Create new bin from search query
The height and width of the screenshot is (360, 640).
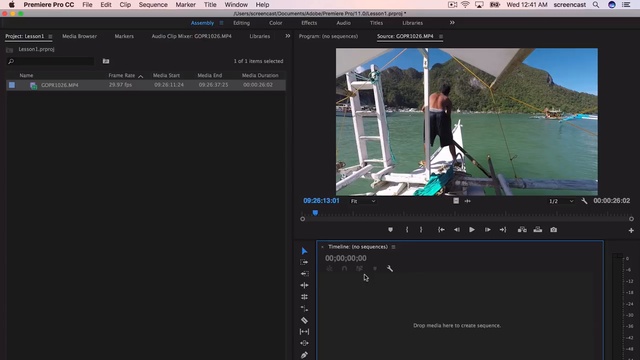[x=106, y=61]
